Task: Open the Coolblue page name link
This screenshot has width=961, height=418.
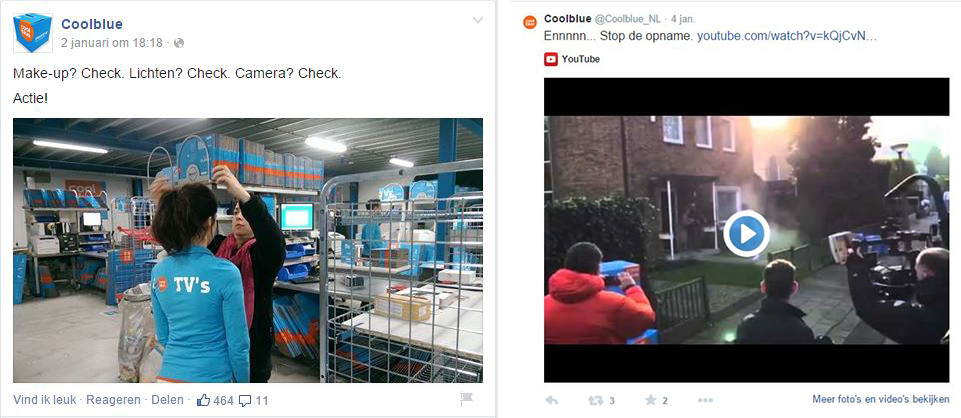Action: 92,24
